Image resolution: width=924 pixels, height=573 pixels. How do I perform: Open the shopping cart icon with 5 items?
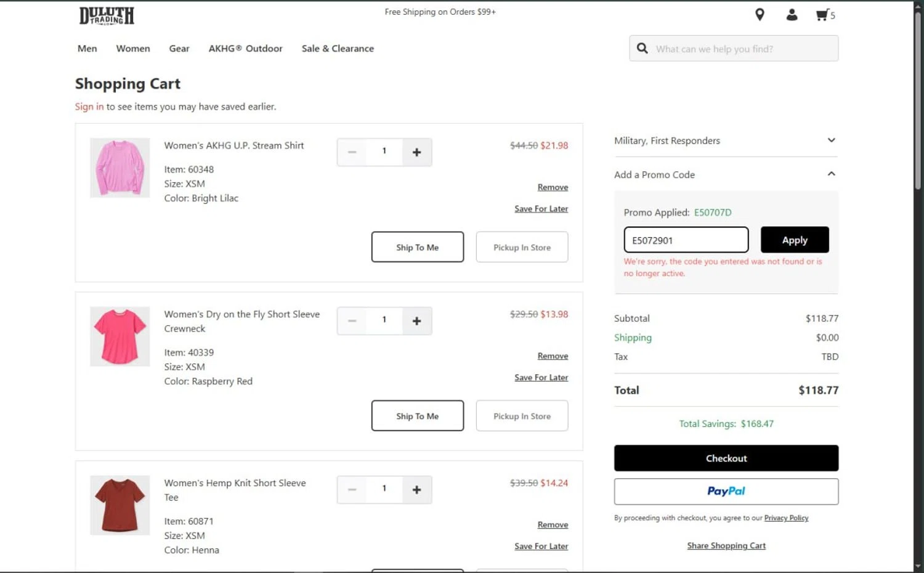[825, 15]
